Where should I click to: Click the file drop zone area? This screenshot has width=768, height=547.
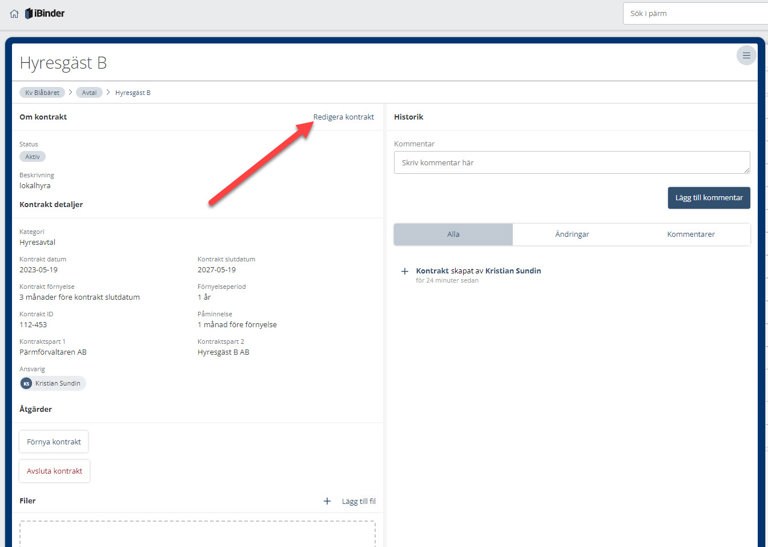(x=197, y=533)
